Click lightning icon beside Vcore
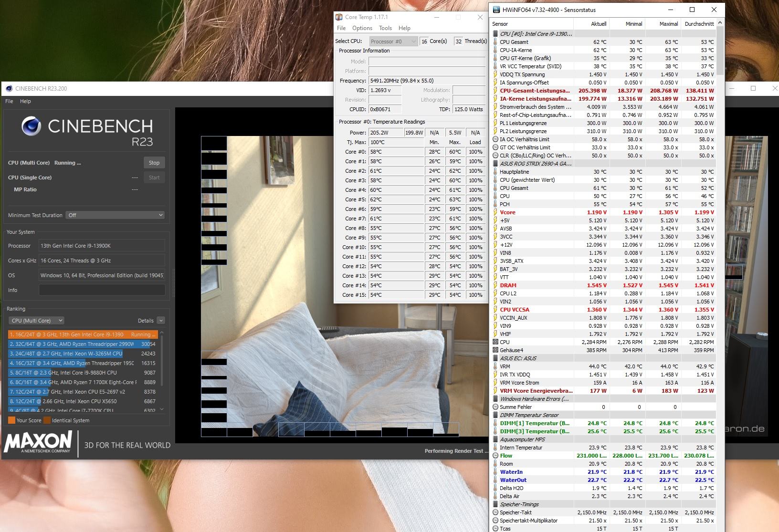This screenshot has height=532, width=779. click(x=495, y=212)
